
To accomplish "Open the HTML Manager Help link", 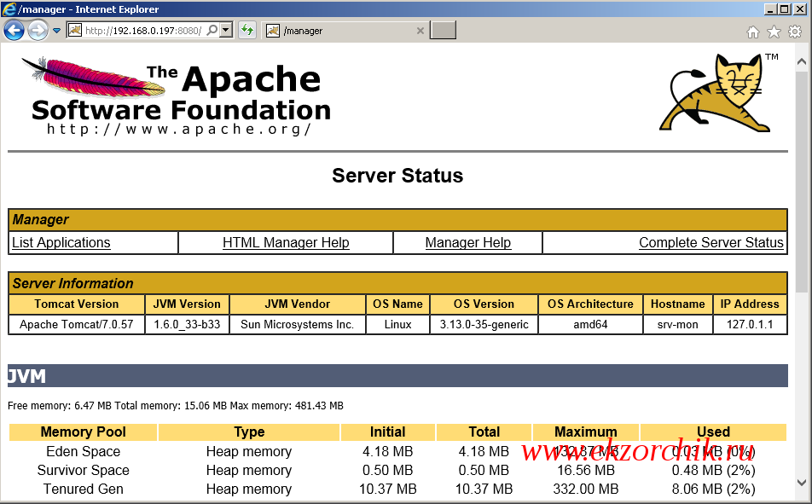I will pos(286,242).
